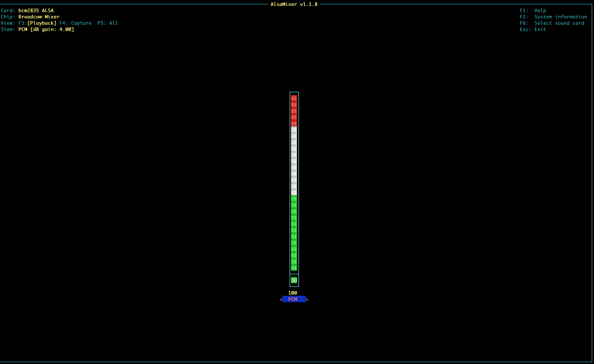Click red top section of volume bar

click(x=294, y=111)
